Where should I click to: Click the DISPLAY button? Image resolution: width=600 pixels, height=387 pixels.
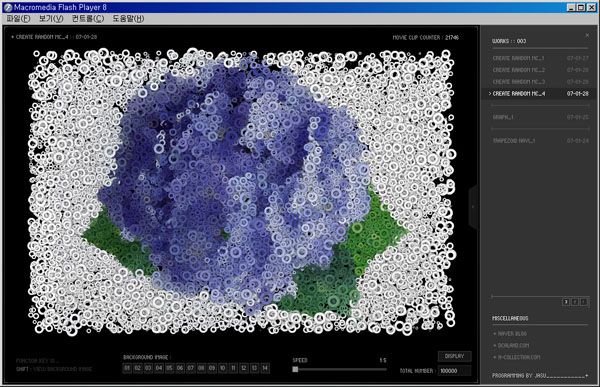454,356
